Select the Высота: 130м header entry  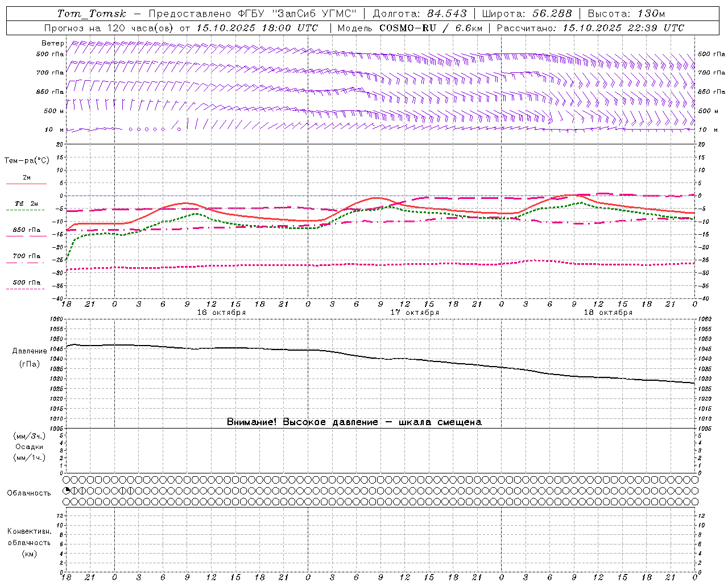tap(626, 14)
